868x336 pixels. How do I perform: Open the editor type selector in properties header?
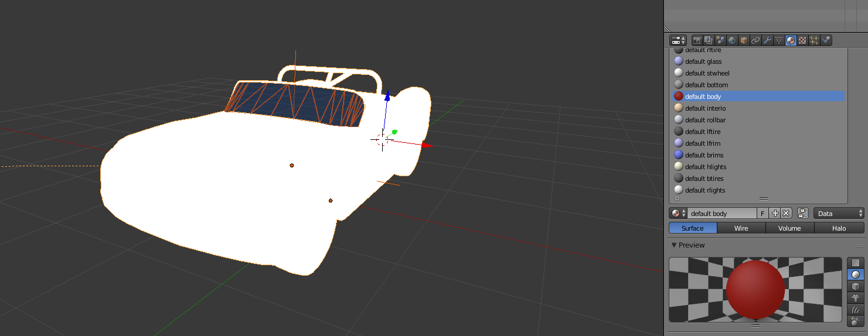click(x=679, y=40)
